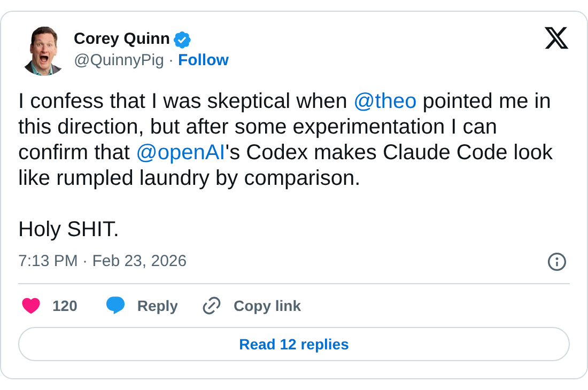The image size is (588, 390).
Task: Click Corey Quinn's profile avatar photo
Action: 44,51
